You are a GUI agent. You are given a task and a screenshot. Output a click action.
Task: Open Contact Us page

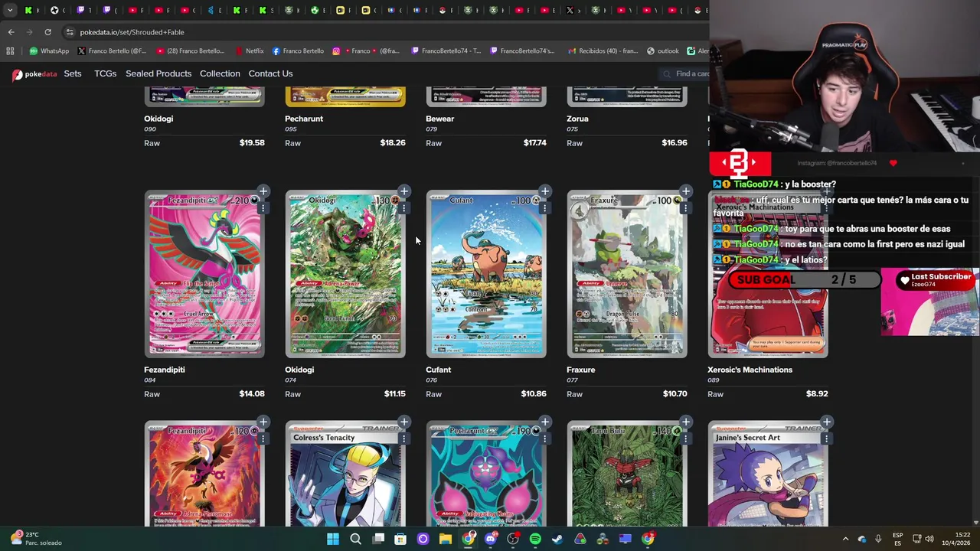tap(270, 73)
